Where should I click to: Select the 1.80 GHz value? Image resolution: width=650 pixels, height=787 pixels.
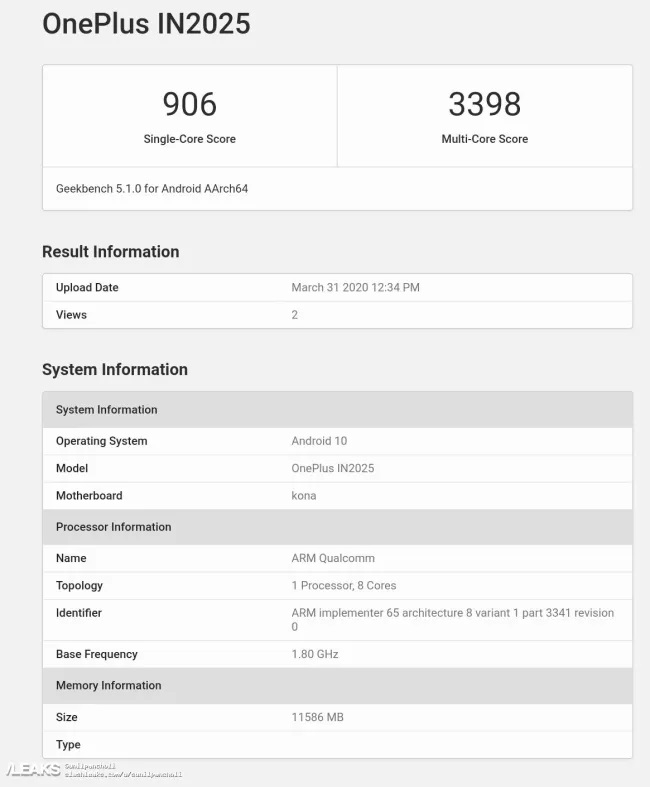coord(315,654)
